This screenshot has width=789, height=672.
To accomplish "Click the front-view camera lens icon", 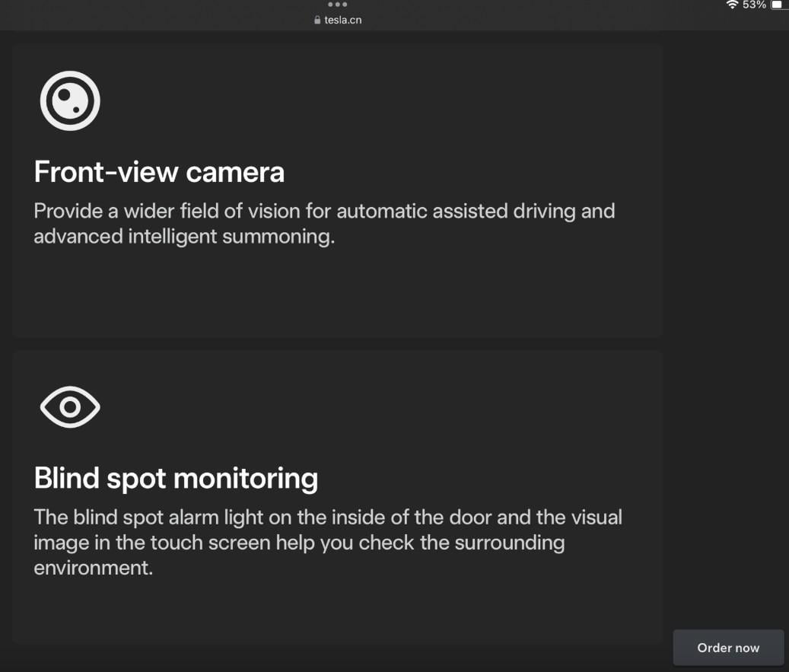I will click(x=70, y=100).
